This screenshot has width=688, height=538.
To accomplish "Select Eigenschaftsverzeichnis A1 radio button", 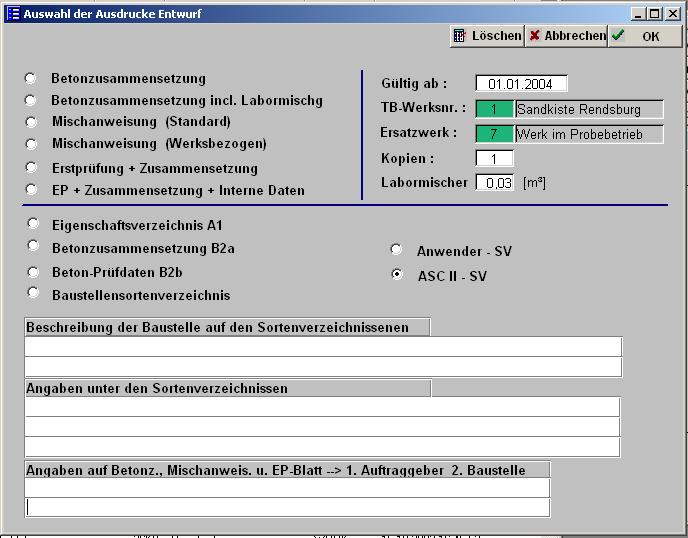I will [x=33, y=224].
